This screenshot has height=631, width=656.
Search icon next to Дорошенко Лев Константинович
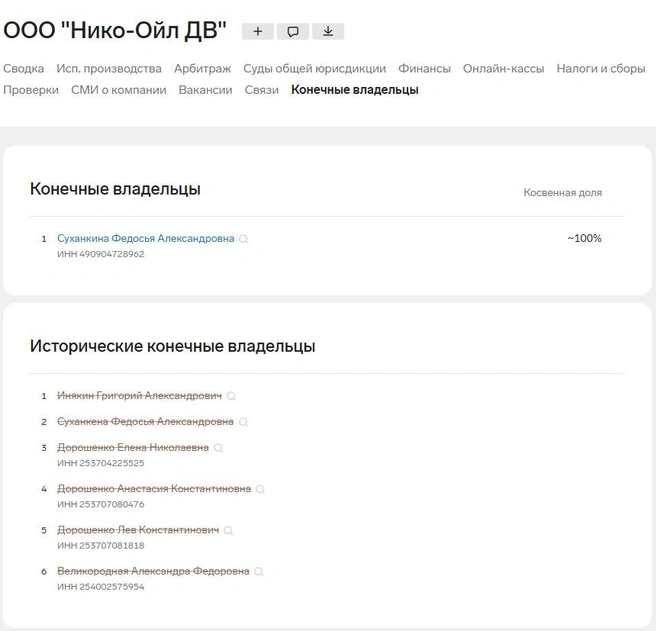click(x=228, y=530)
